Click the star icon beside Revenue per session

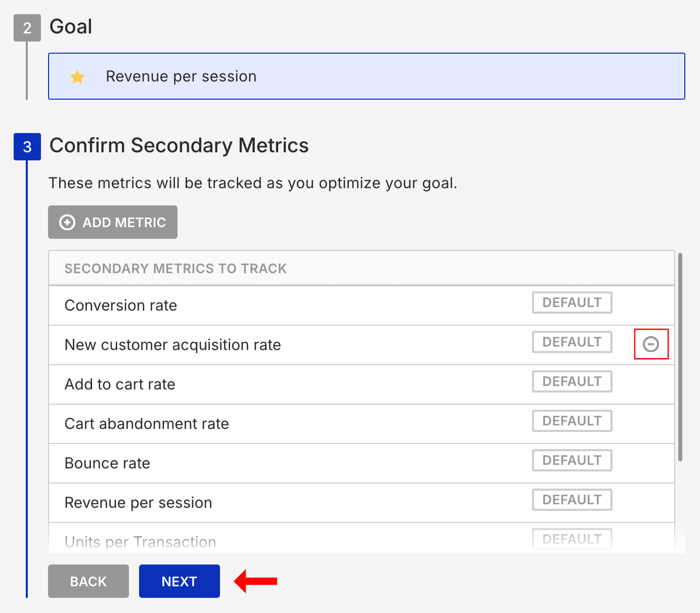77,76
